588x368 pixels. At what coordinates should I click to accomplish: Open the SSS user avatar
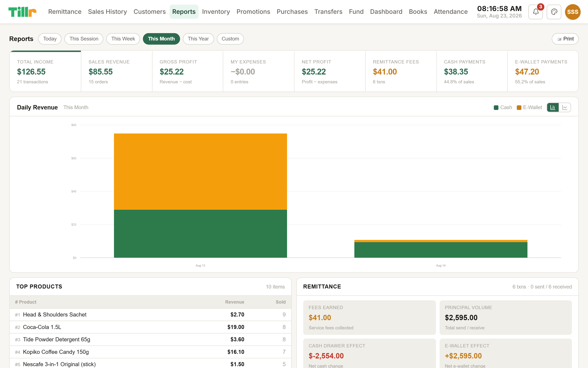tap(572, 12)
